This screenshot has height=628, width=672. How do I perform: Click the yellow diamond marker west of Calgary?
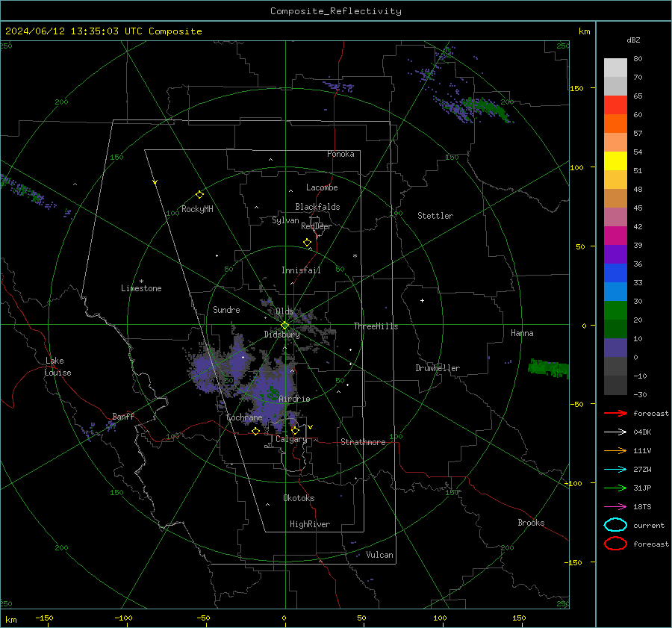[255, 431]
